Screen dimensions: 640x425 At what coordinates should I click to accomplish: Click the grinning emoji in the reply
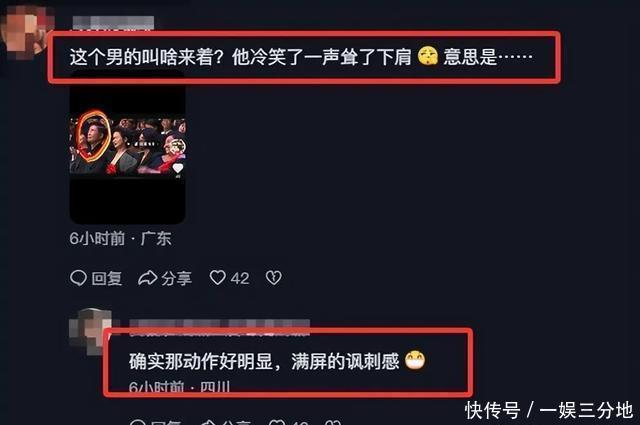415,360
